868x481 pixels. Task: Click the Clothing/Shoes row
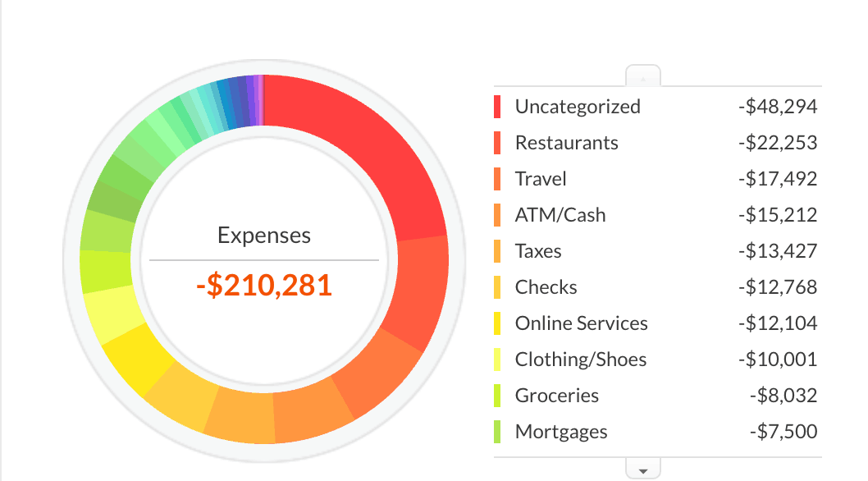(580, 360)
